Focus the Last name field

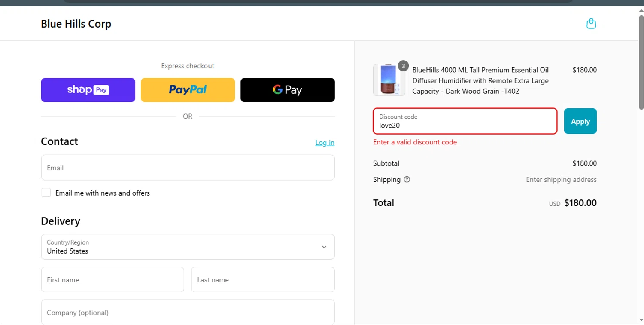[263, 279]
